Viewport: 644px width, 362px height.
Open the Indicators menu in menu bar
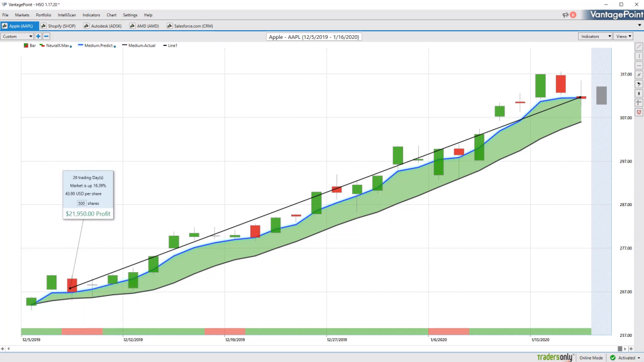tap(91, 15)
